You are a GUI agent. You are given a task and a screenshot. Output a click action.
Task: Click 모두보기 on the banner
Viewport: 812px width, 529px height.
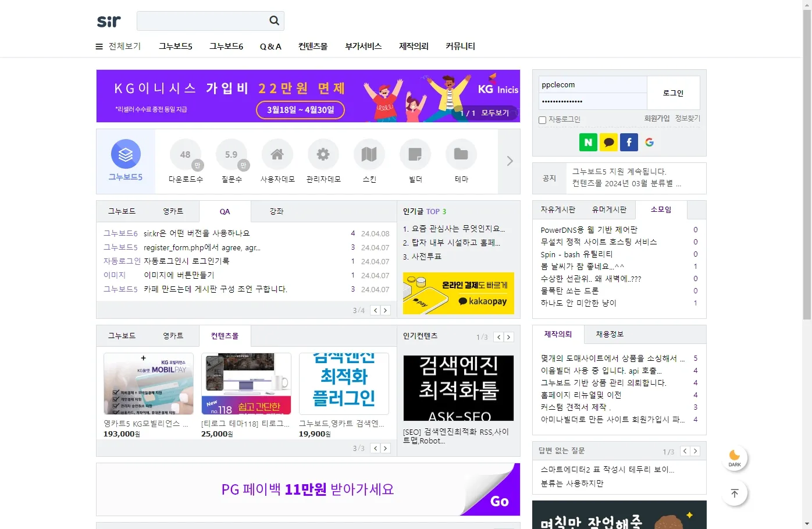tap(495, 113)
